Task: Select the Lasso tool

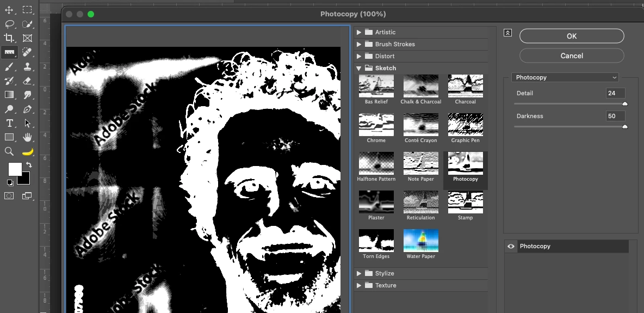Action: [x=9, y=24]
